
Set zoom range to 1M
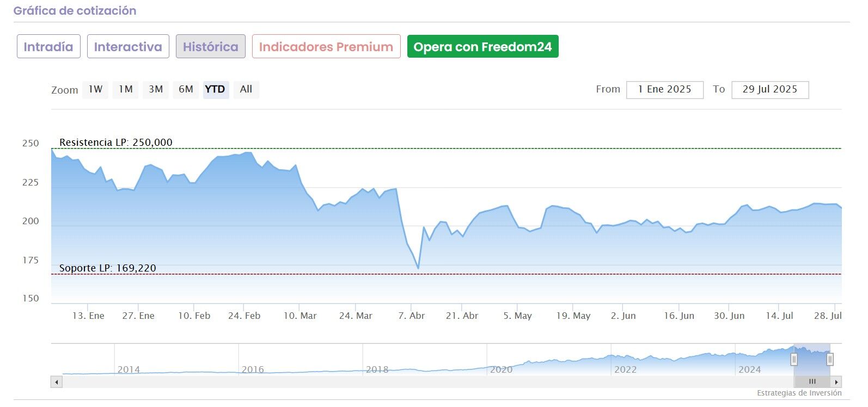pyautogui.click(x=126, y=89)
